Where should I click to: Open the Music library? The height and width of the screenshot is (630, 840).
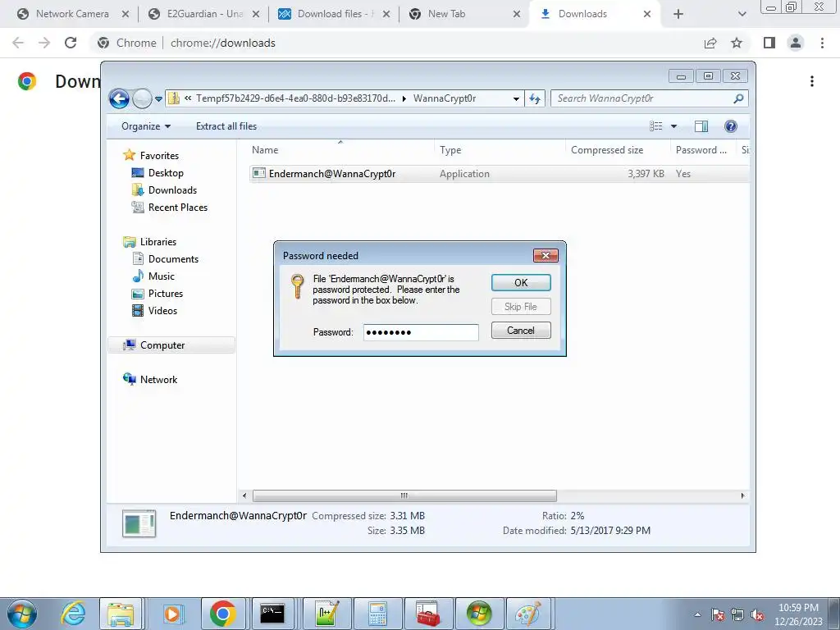(162, 276)
